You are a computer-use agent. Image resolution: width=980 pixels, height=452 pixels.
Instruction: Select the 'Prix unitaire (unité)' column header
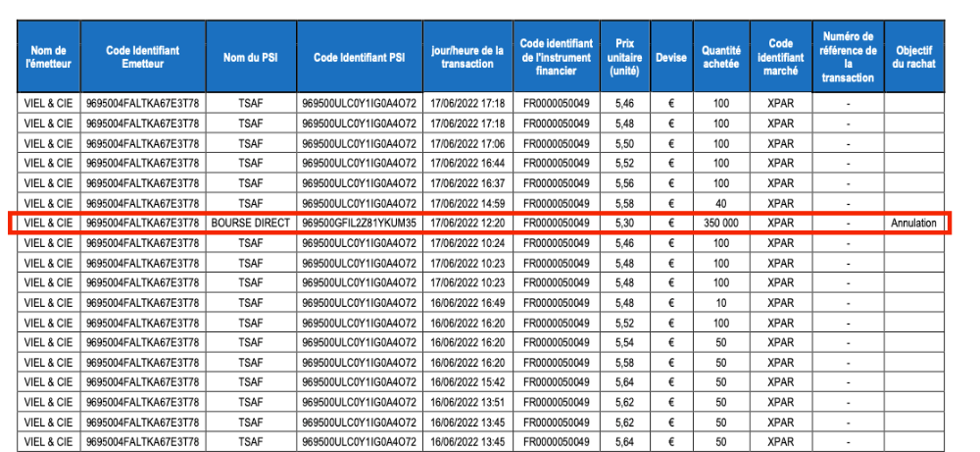coord(624,57)
